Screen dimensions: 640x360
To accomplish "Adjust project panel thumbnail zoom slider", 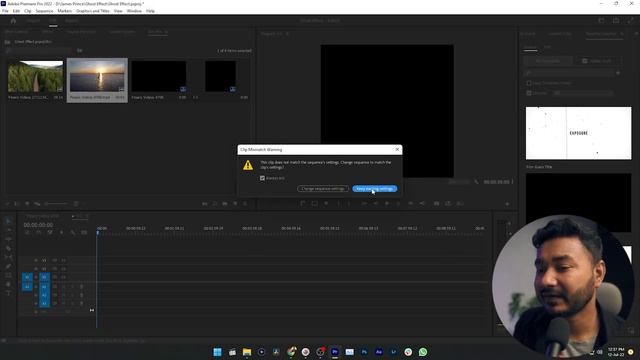I will tap(56, 203).
